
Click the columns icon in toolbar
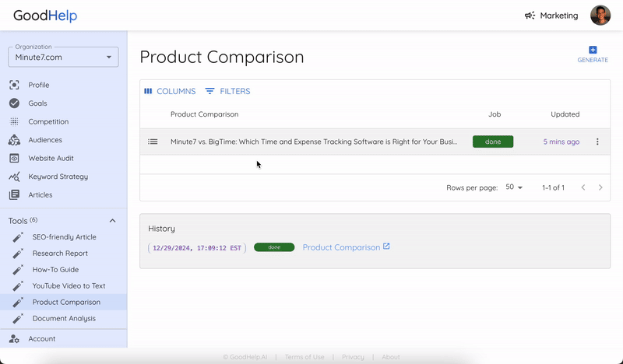(x=148, y=91)
